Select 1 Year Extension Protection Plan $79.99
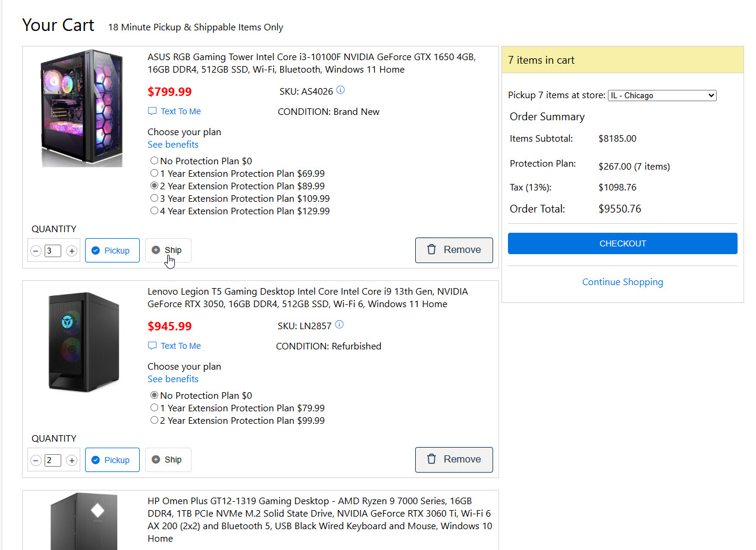 pyautogui.click(x=155, y=408)
